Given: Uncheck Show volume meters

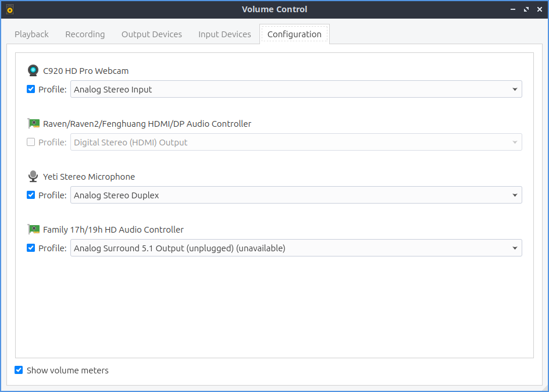Looking at the screenshot, I should pyautogui.click(x=19, y=370).
